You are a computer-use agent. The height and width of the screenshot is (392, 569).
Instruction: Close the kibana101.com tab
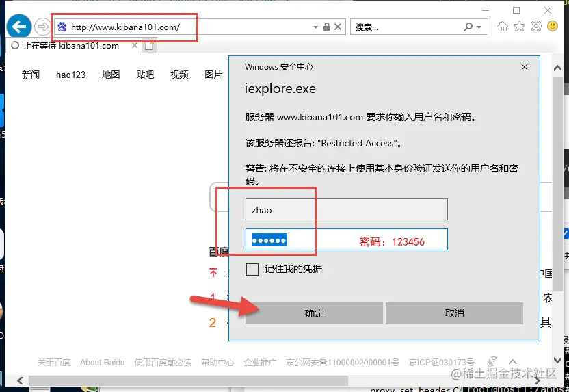click(135, 45)
